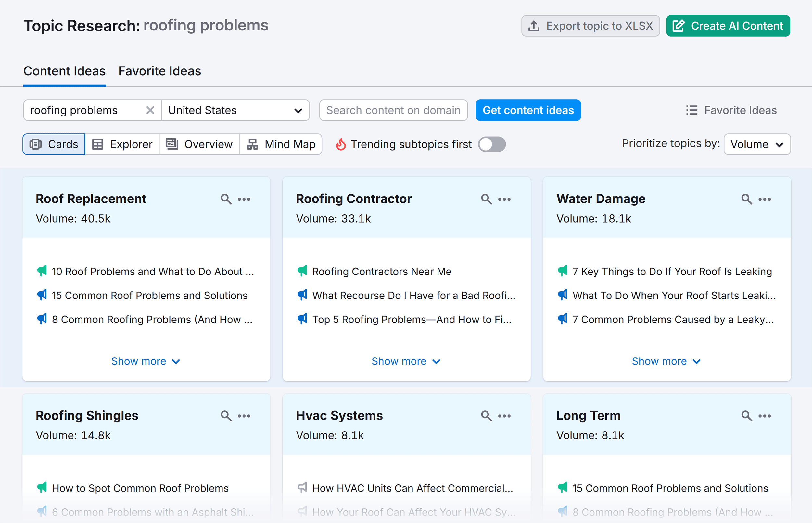Click the Search content on domain input field
812x523 pixels.
394,110
